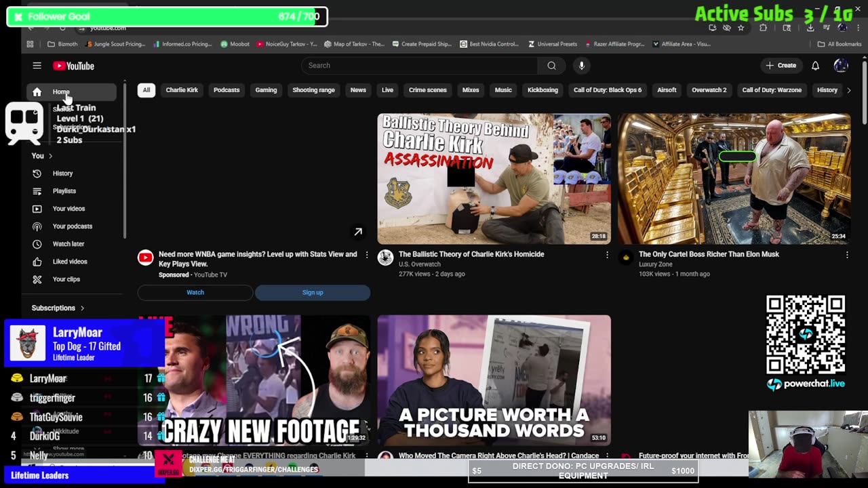Image resolution: width=868 pixels, height=488 pixels.
Task: Open more options for Ballistic Theory video
Action: 607,255
